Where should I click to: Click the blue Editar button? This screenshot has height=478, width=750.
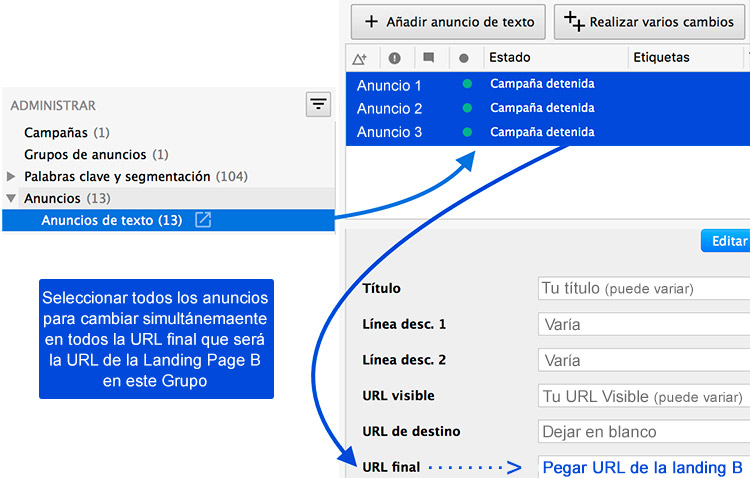pos(726,241)
